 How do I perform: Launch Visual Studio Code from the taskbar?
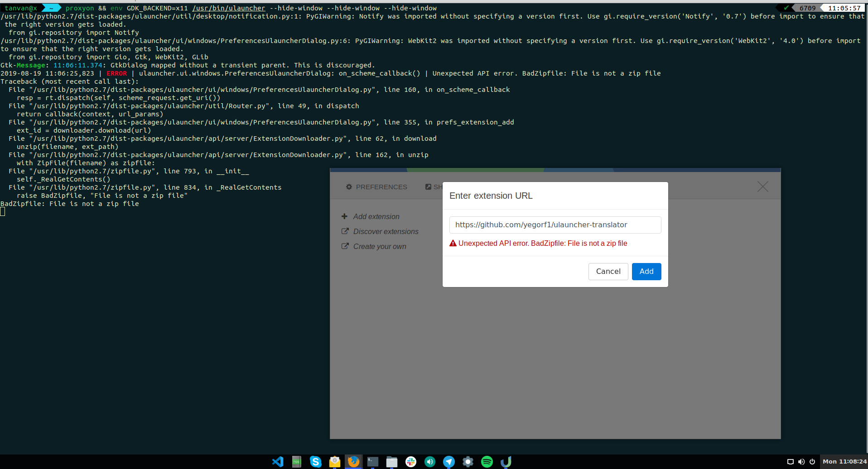point(277,461)
